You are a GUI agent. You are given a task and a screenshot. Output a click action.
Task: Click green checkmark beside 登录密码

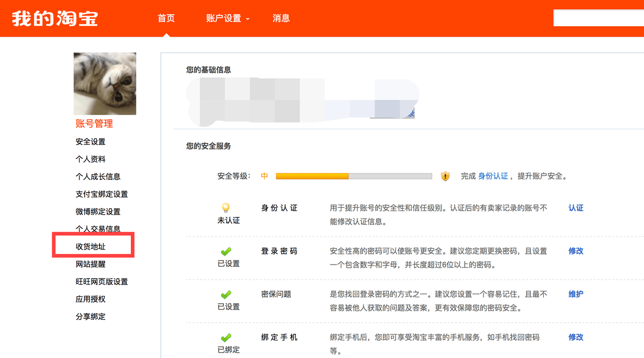coord(226,251)
